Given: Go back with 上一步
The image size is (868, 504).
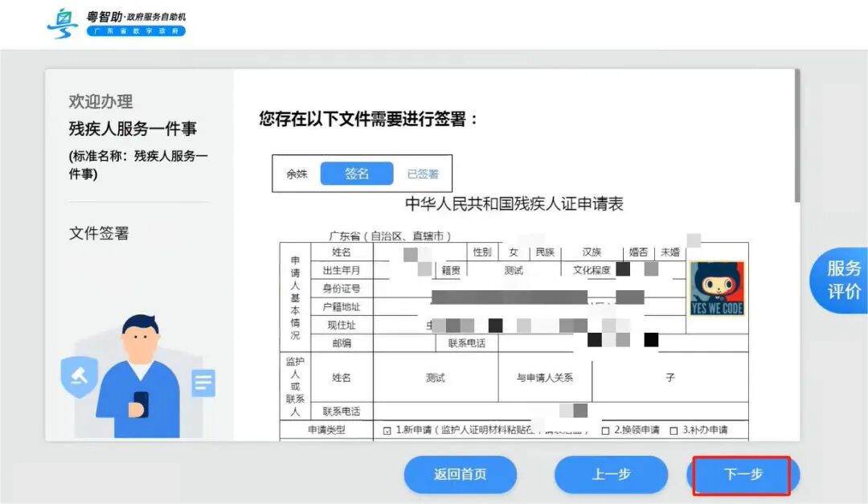Looking at the screenshot, I should [x=611, y=474].
